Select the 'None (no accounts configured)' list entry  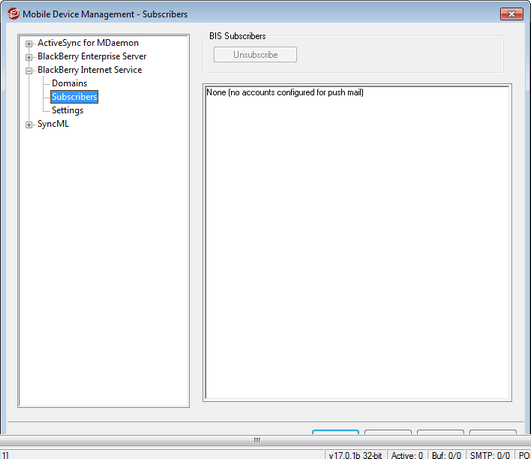285,92
